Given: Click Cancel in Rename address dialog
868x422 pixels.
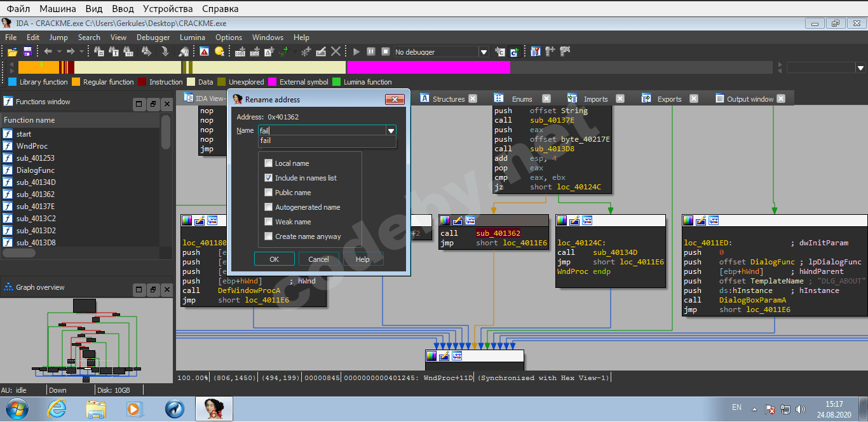Looking at the screenshot, I should [x=318, y=259].
